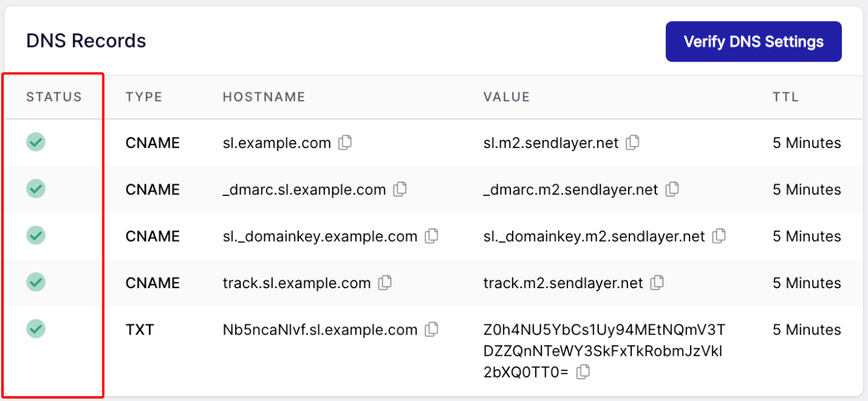Viewport: 868px width, 401px height.
Task: Copy the sl._domainkey.example.com hostname
Action: tap(432, 236)
